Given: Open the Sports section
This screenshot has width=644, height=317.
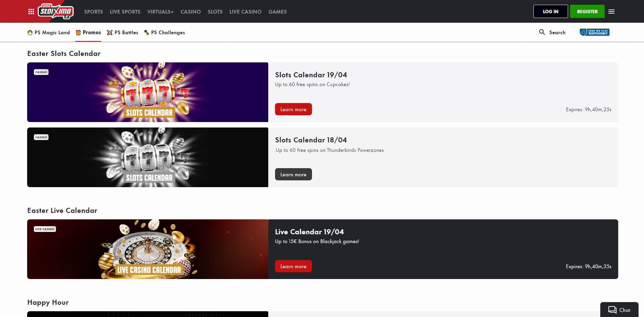Looking at the screenshot, I should [x=93, y=12].
